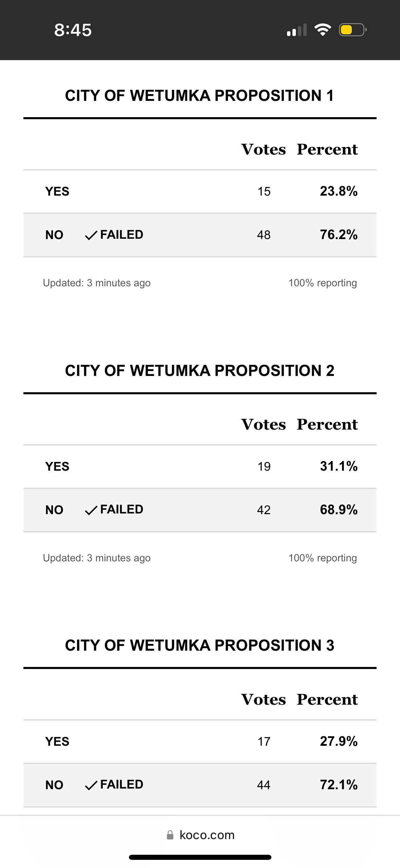Open the CITY OF WETUMKA PROPOSITION 1 heading
The height and width of the screenshot is (868, 400).
[200, 95]
